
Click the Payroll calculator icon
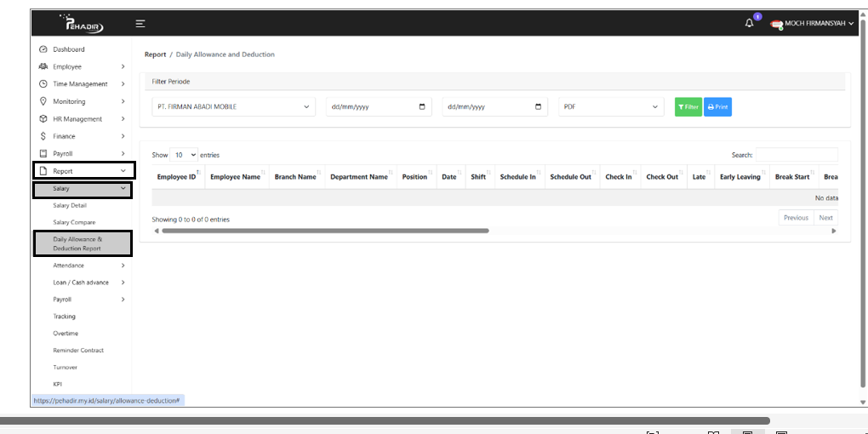(43, 153)
